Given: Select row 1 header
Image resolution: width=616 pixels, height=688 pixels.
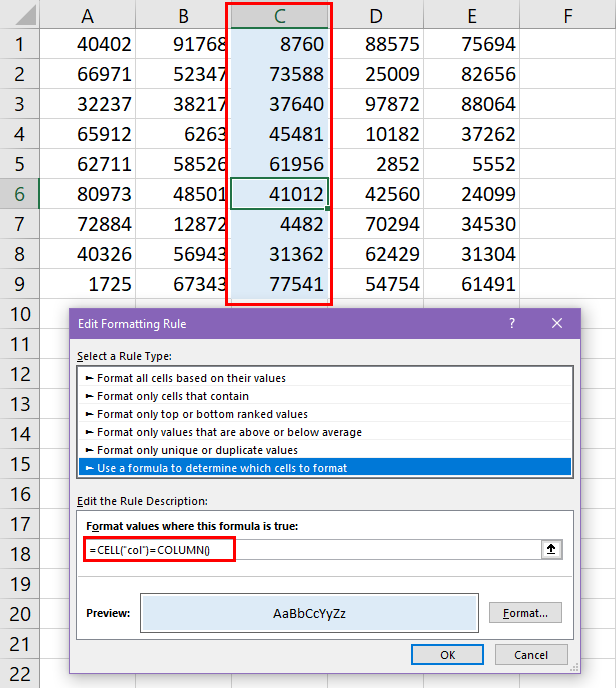Looking at the screenshot, I should point(19,44).
